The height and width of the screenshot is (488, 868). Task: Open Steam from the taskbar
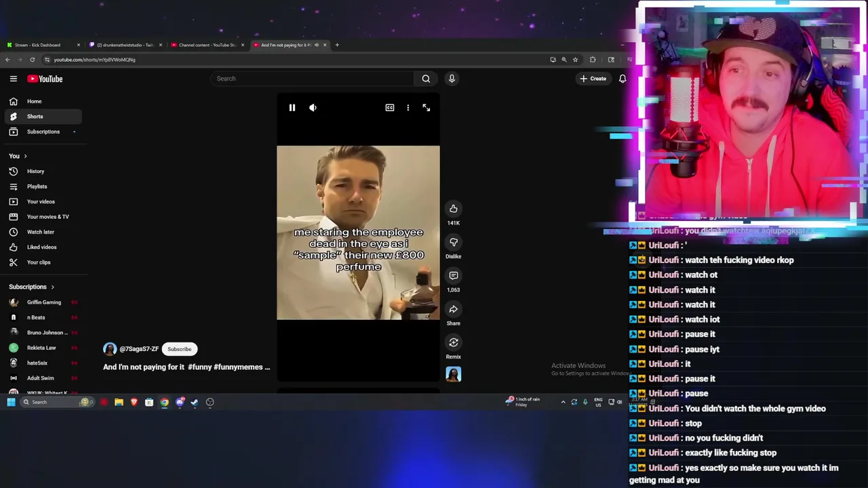click(x=195, y=402)
